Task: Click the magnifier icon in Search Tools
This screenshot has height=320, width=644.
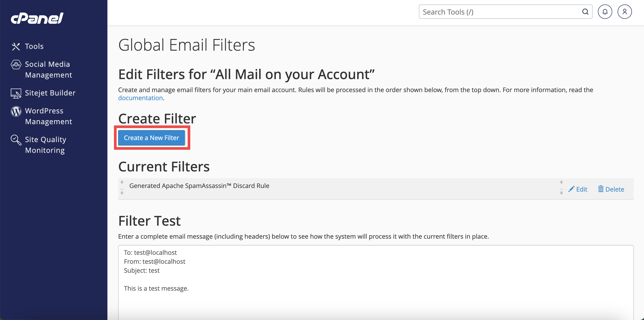Action: [585, 12]
